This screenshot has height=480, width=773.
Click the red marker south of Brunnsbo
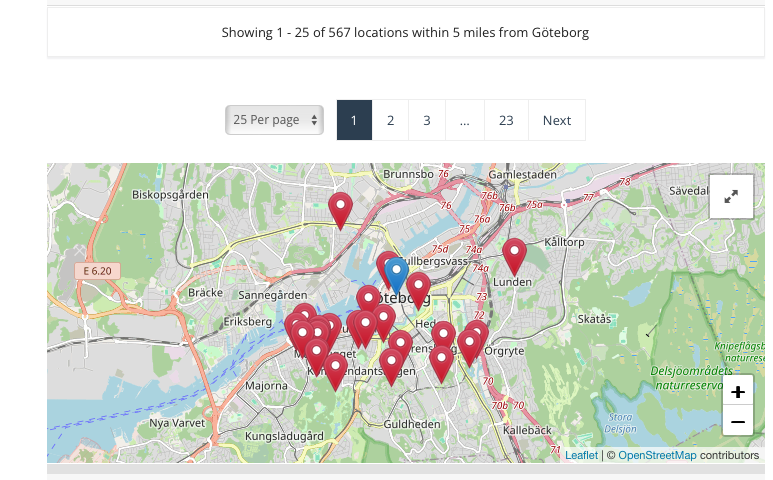point(341,208)
